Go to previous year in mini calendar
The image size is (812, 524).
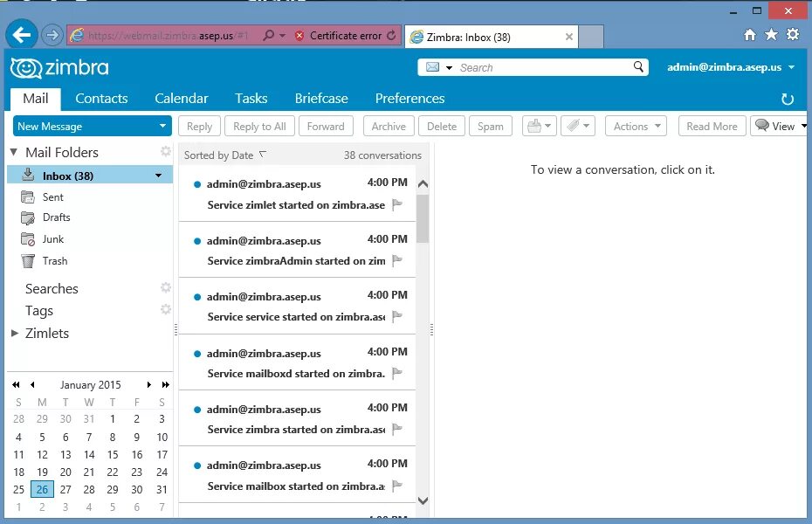point(16,385)
